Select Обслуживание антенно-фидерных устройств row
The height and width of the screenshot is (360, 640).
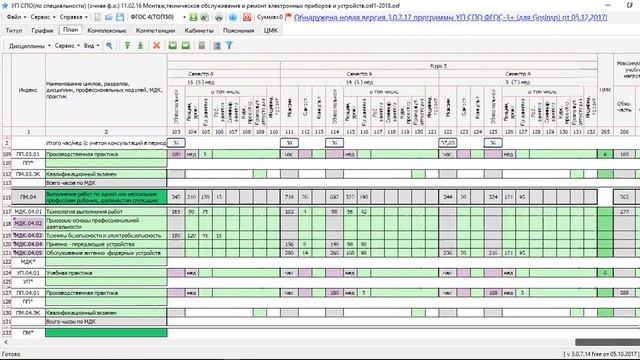pyautogui.click(x=106, y=253)
